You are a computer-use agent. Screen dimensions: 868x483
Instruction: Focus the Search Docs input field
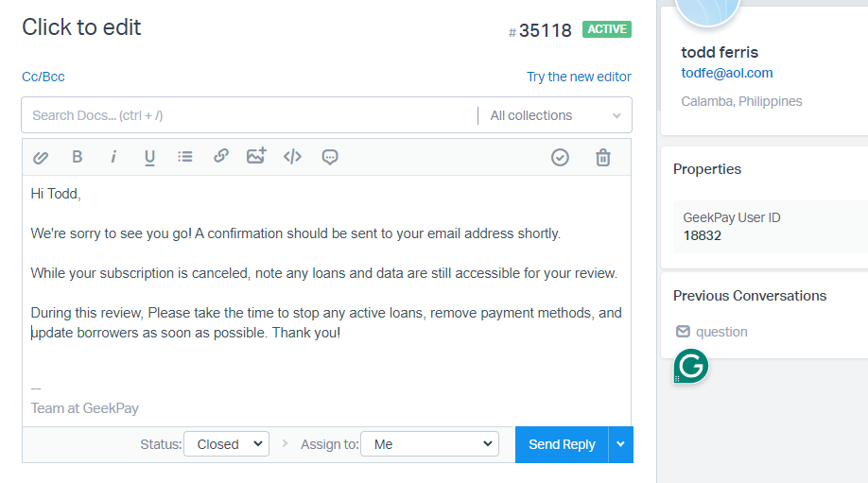tap(249, 115)
